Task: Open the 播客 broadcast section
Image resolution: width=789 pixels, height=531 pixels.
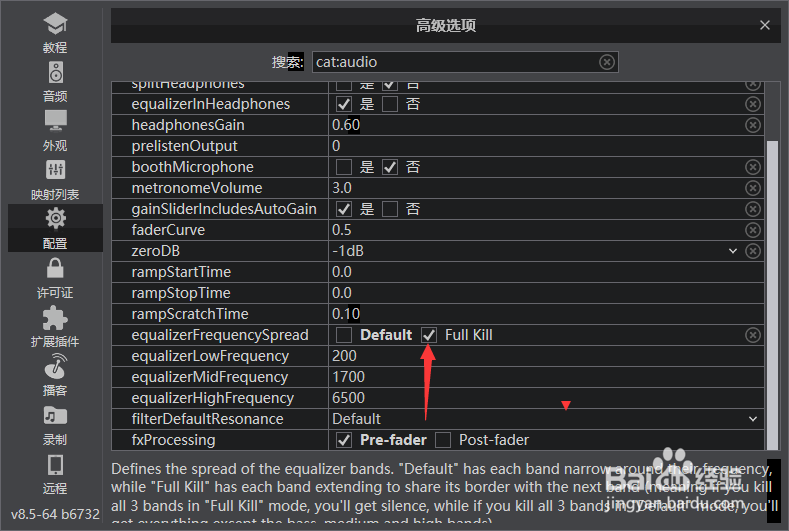Action: (55, 376)
